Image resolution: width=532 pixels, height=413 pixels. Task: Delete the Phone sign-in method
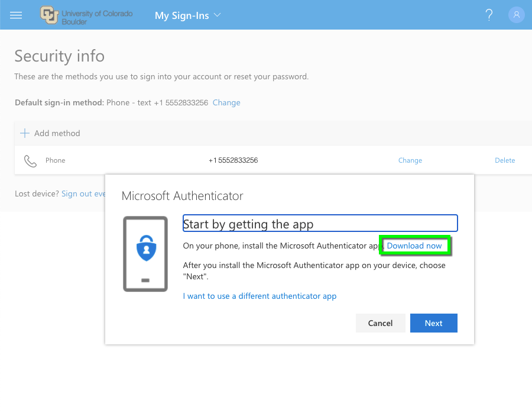tap(505, 160)
